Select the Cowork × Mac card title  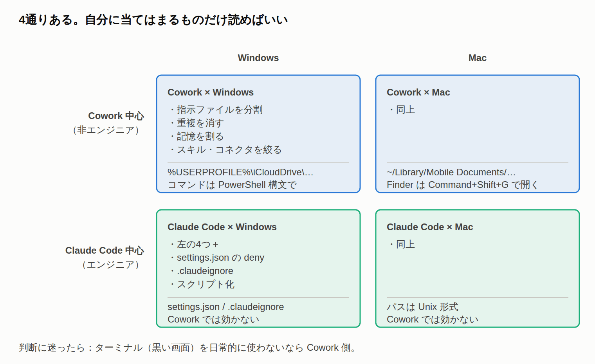(418, 92)
